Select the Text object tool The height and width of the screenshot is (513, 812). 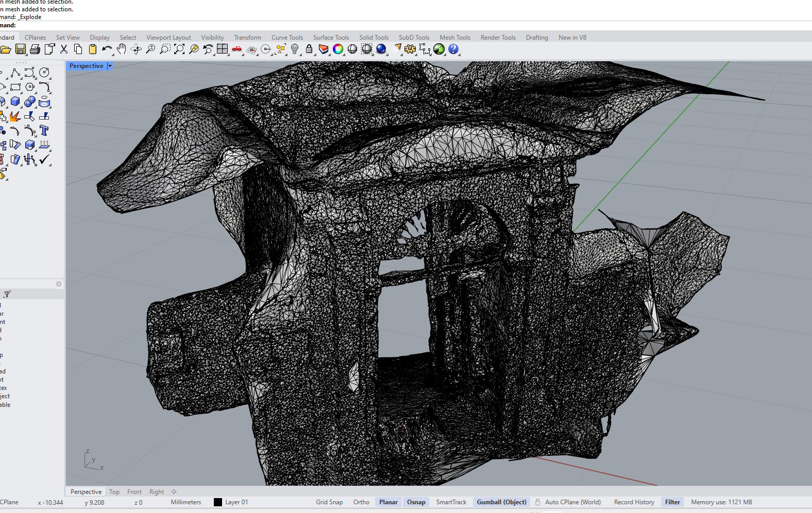pyautogui.click(x=44, y=131)
